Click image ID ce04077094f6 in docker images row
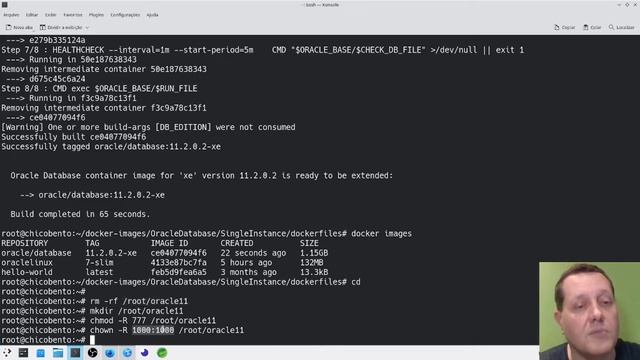Viewport: 640px width, 360px height. point(178,253)
